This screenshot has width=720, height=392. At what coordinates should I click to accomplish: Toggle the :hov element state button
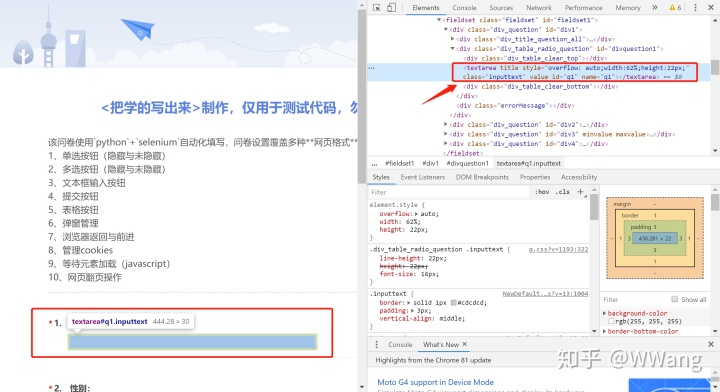(x=542, y=192)
